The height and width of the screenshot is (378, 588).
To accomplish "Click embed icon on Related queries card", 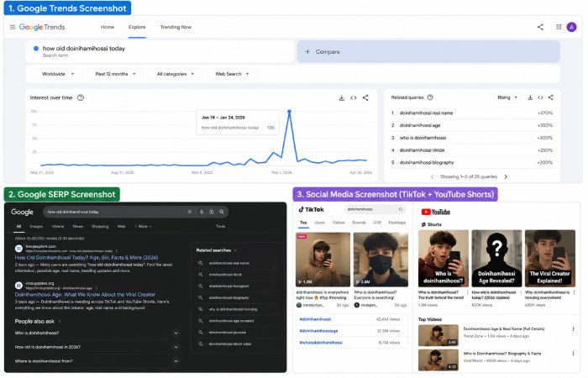I will click(x=540, y=97).
